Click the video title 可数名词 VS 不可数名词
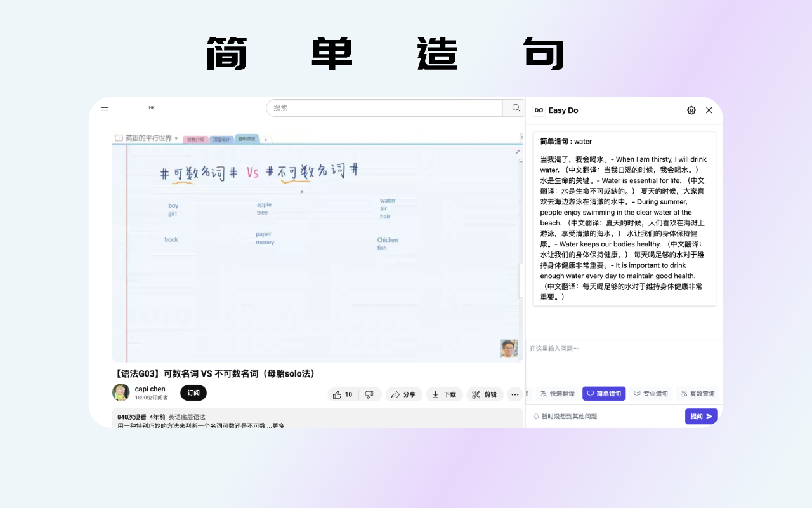 point(215,373)
